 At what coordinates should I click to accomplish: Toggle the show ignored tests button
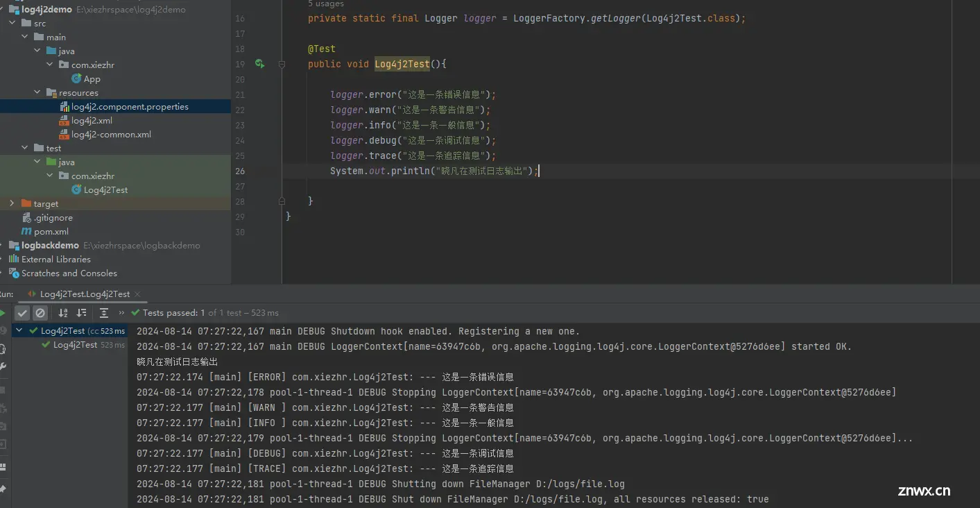click(x=40, y=313)
